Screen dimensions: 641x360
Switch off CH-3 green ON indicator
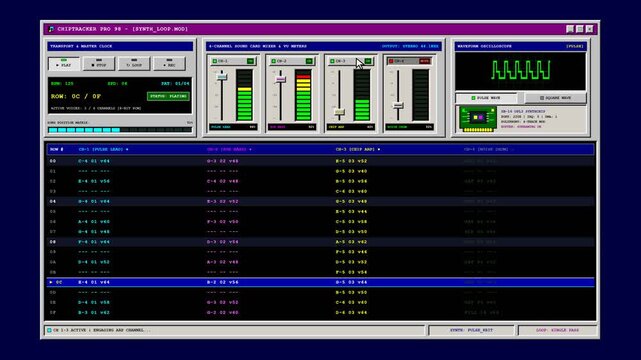click(x=368, y=61)
